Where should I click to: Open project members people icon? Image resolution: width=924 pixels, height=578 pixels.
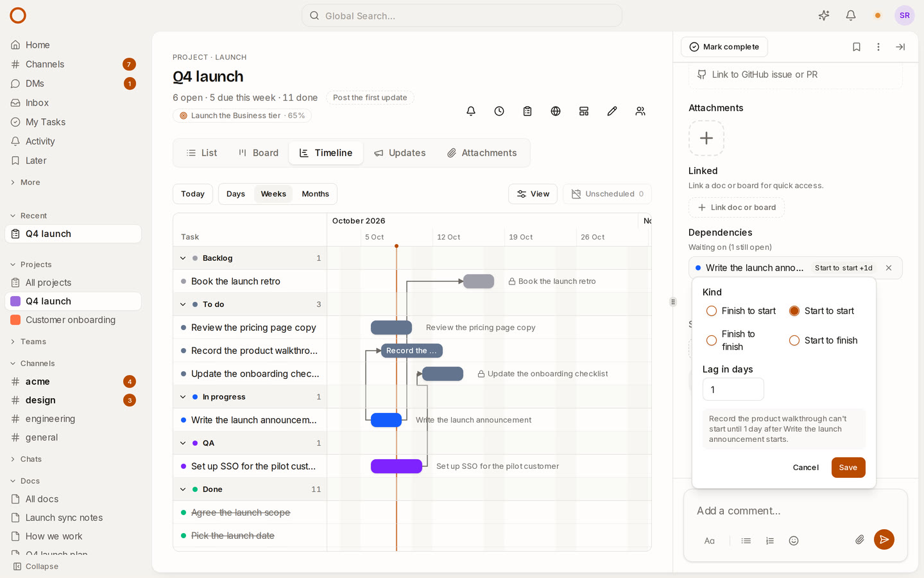click(x=640, y=111)
